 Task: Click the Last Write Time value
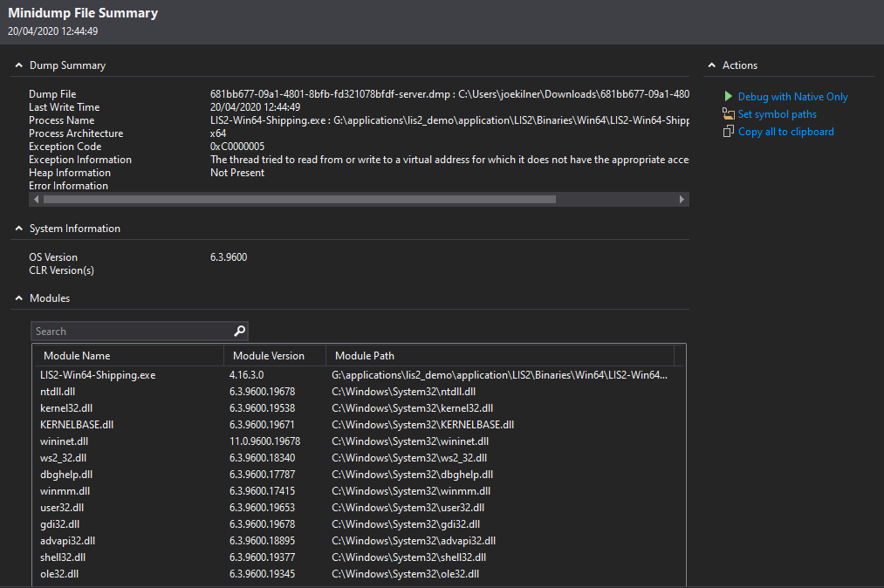(x=256, y=107)
